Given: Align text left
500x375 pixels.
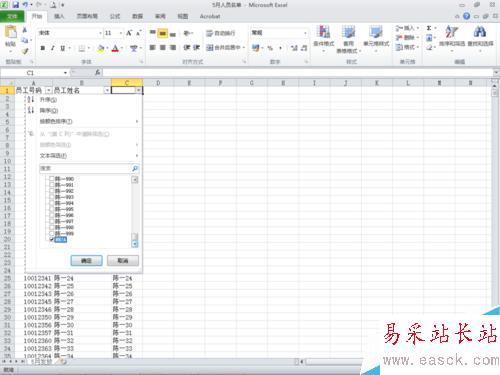Looking at the screenshot, I should coord(153,48).
